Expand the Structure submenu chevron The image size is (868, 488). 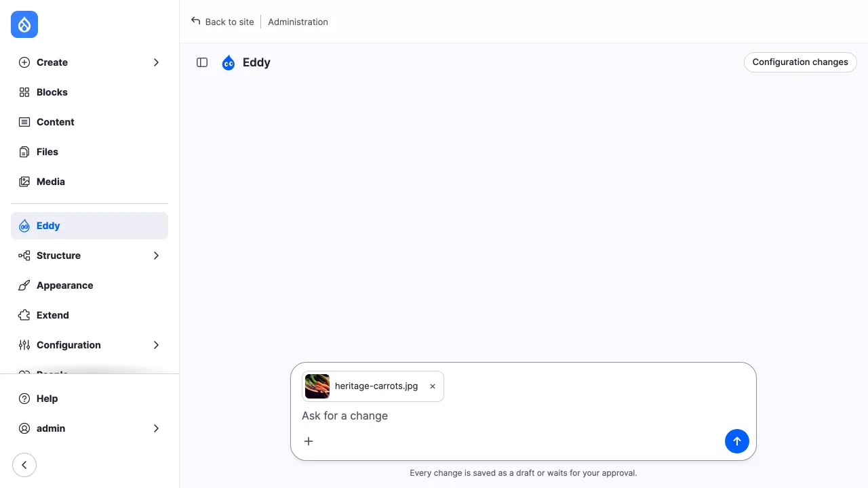point(156,256)
